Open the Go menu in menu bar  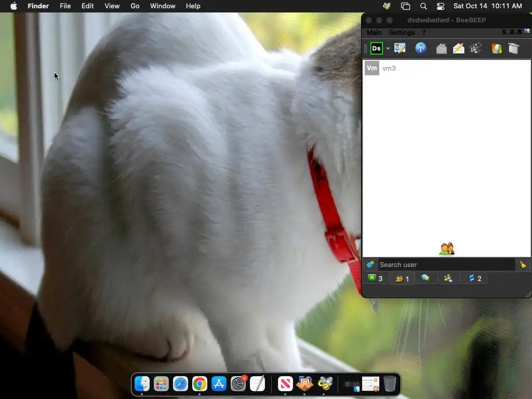click(135, 6)
